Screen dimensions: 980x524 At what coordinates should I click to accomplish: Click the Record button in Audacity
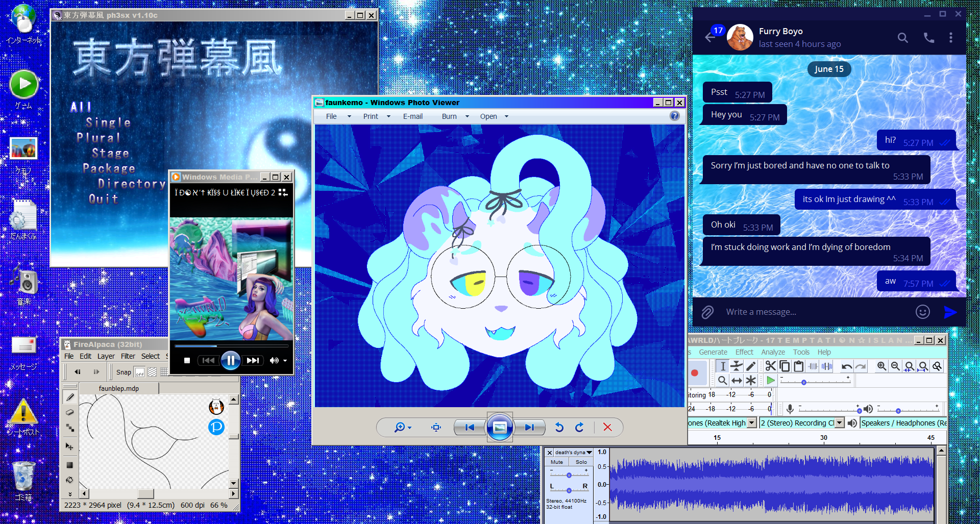point(695,372)
